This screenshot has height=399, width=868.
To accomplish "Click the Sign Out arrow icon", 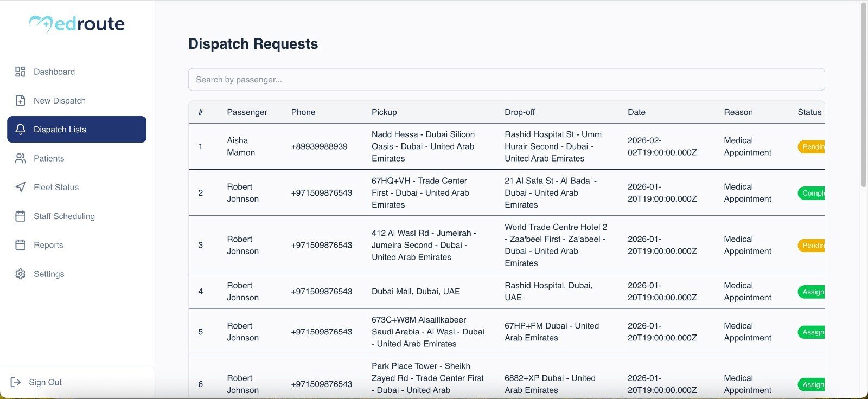I will pyautogui.click(x=16, y=382).
